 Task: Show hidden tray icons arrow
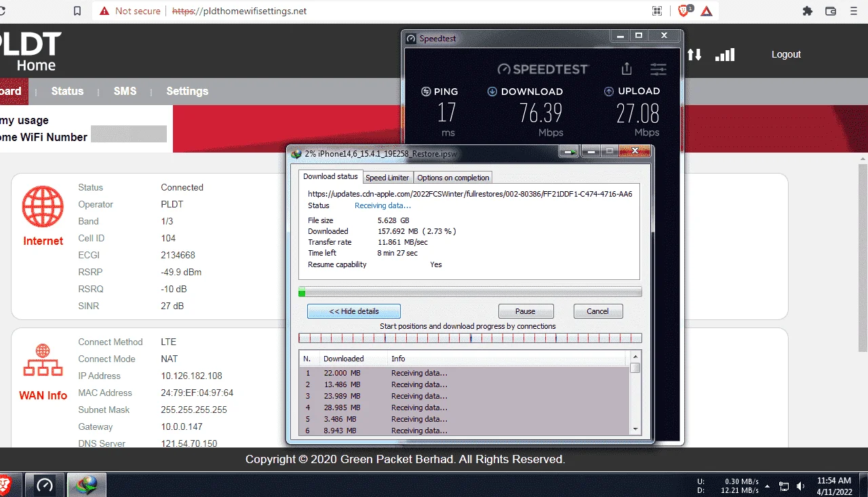coord(767,486)
